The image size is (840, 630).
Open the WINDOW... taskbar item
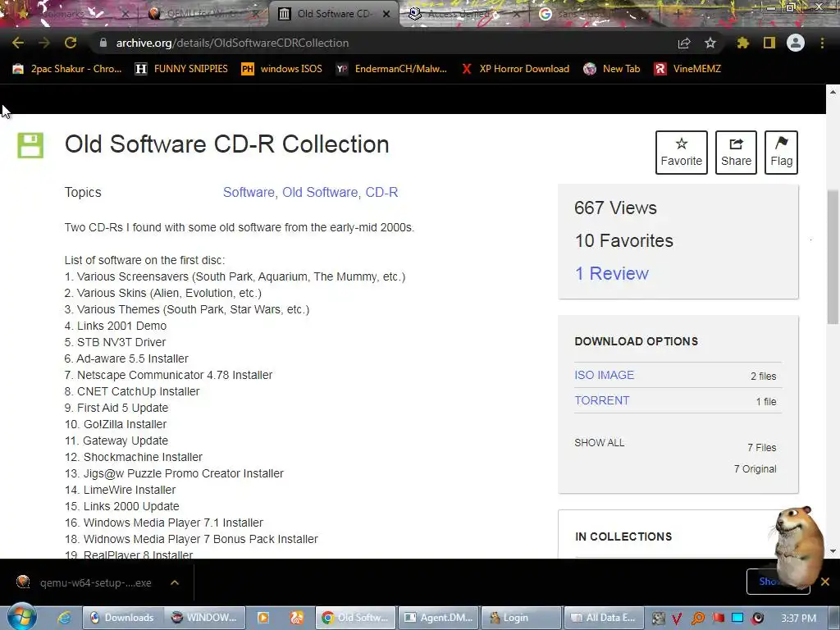pyautogui.click(x=204, y=618)
